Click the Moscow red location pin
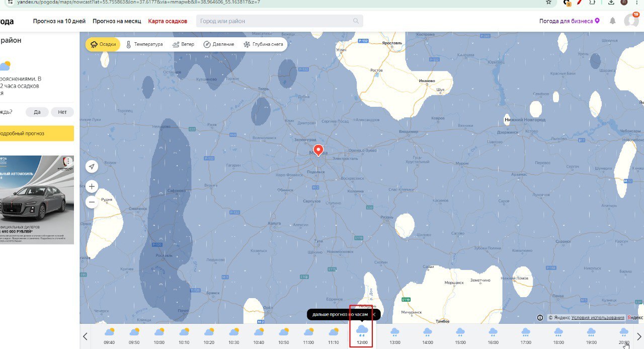This screenshot has width=644, height=349. click(318, 150)
